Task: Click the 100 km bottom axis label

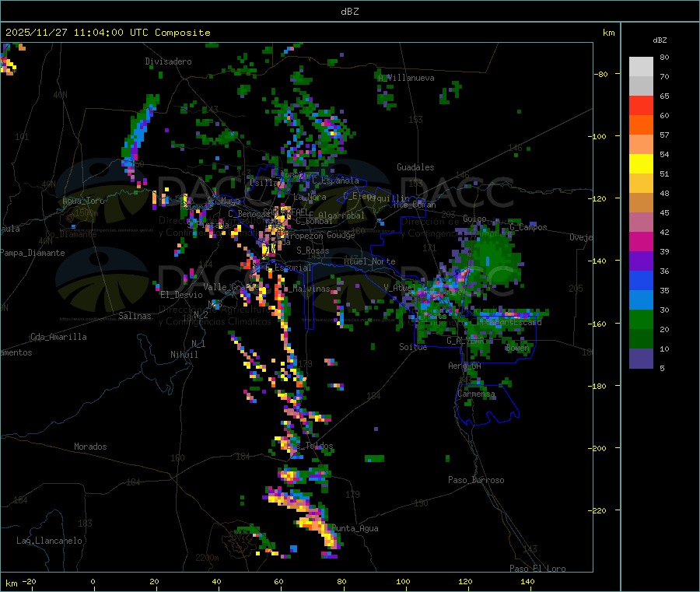Action: tap(403, 581)
